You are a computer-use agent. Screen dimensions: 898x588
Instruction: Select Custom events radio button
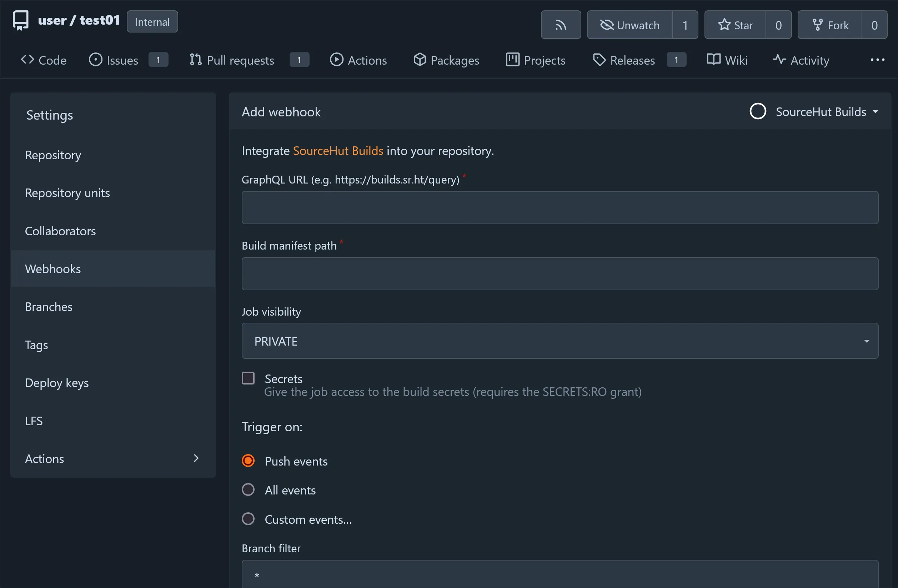[248, 518]
